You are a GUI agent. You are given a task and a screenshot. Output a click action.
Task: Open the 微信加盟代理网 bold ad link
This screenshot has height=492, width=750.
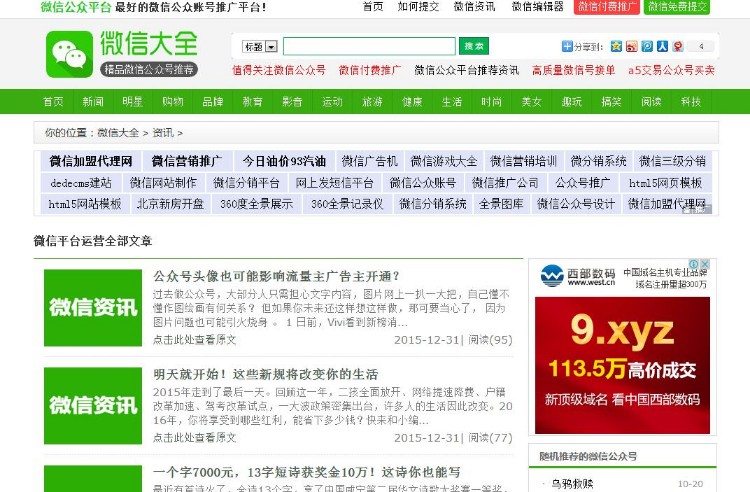tap(91, 161)
